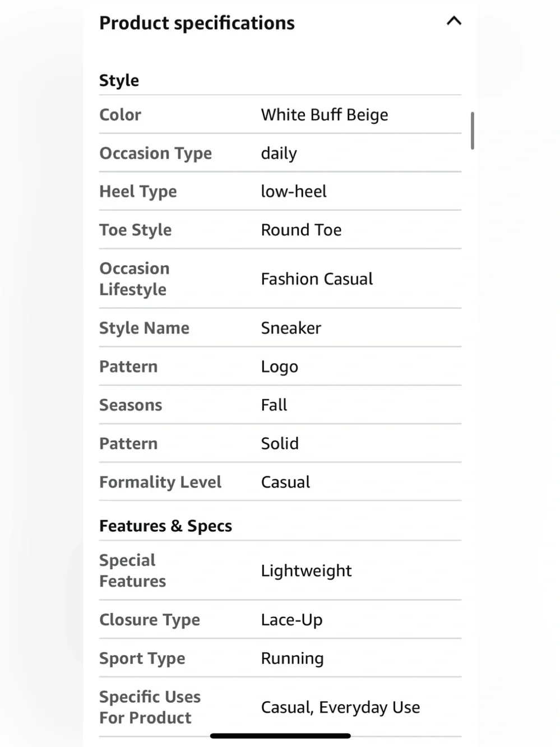The height and width of the screenshot is (747, 560).
Task: Tap the home indicator bar at bottom
Action: click(x=280, y=735)
